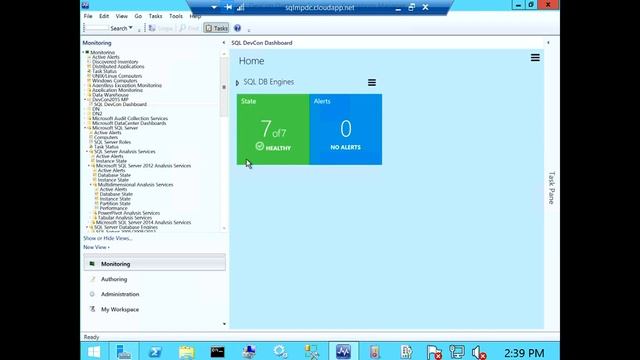640x360 pixels.
Task: Collapse Microsoft SQL Server 2012 Analysis Services node
Action: (89, 166)
